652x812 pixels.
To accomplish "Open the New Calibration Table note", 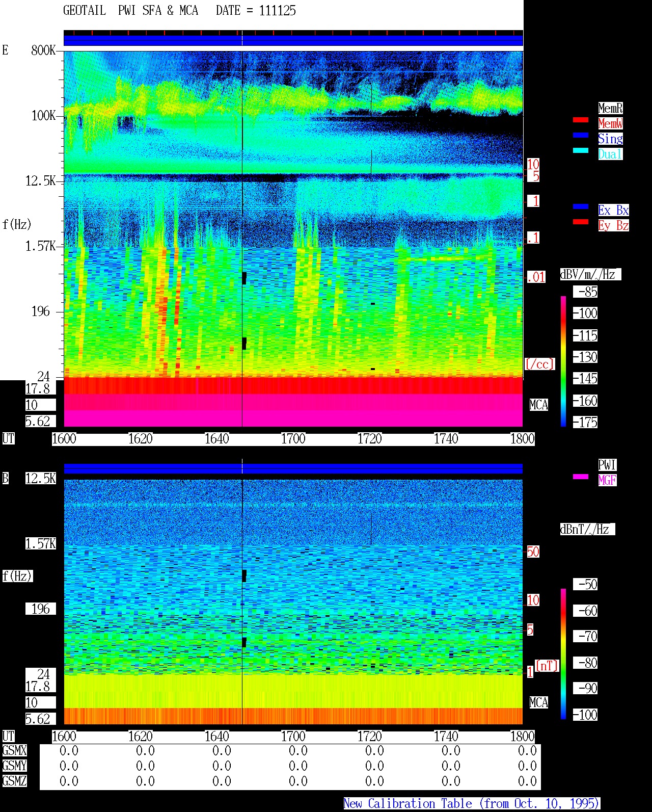I will click(472, 804).
